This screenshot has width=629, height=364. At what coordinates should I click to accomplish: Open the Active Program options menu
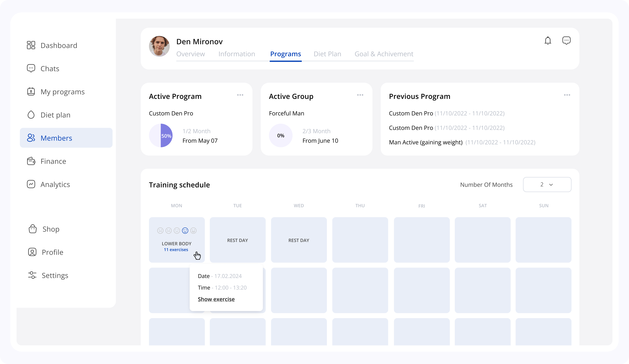tap(240, 95)
